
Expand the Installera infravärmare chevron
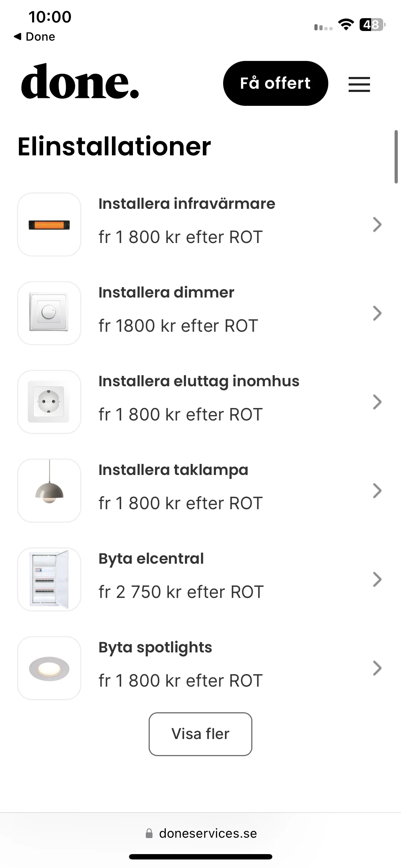pyautogui.click(x=377, y=224)
